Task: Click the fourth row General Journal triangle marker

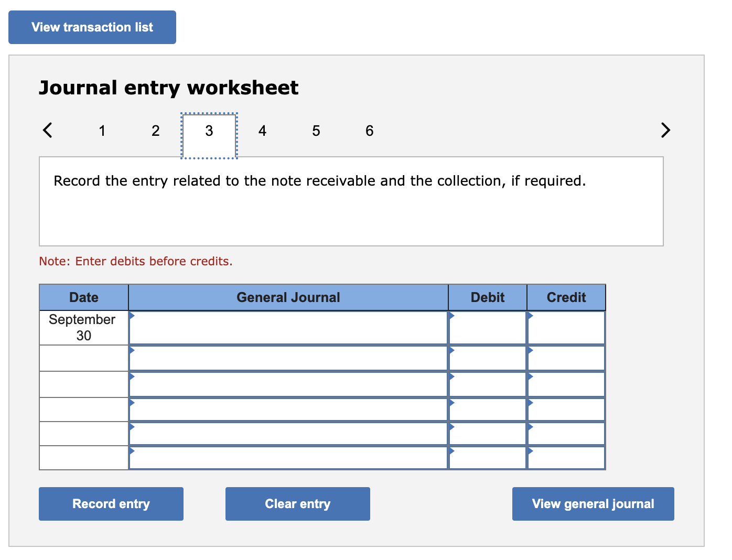Action: pos(132,401)
